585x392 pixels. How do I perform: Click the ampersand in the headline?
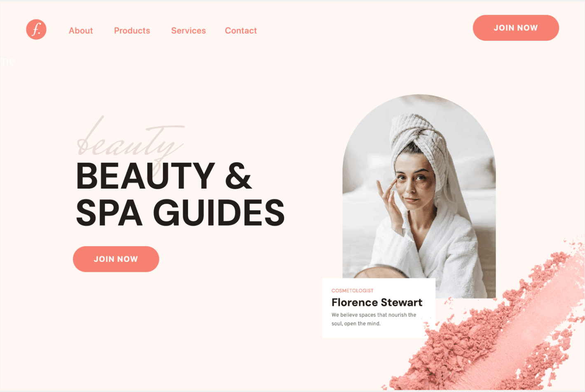[238, 176]
